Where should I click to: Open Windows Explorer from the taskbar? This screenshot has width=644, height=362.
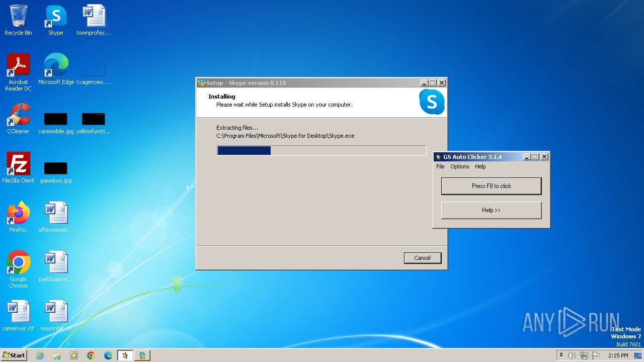57,355
